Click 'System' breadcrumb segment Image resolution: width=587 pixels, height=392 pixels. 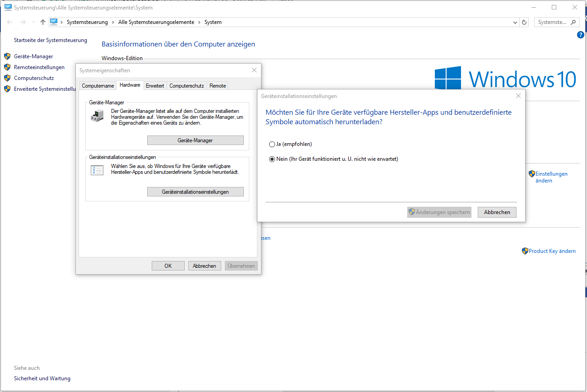tap(213, 22)
